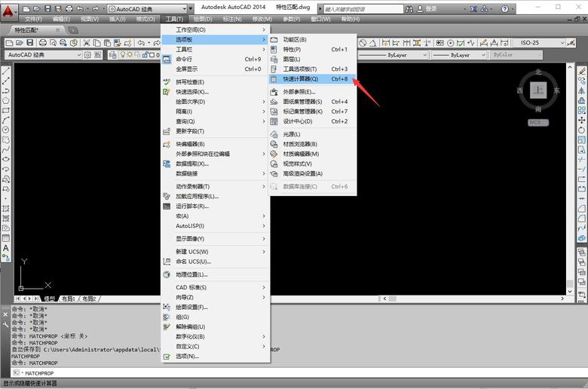Click the search keyword input field

coord(360,8)
